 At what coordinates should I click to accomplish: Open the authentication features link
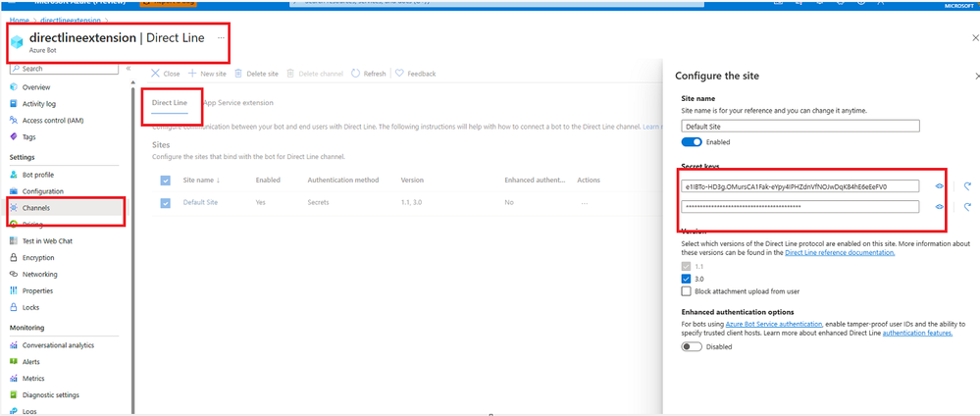pyautogui.click(x=917, y=334)
